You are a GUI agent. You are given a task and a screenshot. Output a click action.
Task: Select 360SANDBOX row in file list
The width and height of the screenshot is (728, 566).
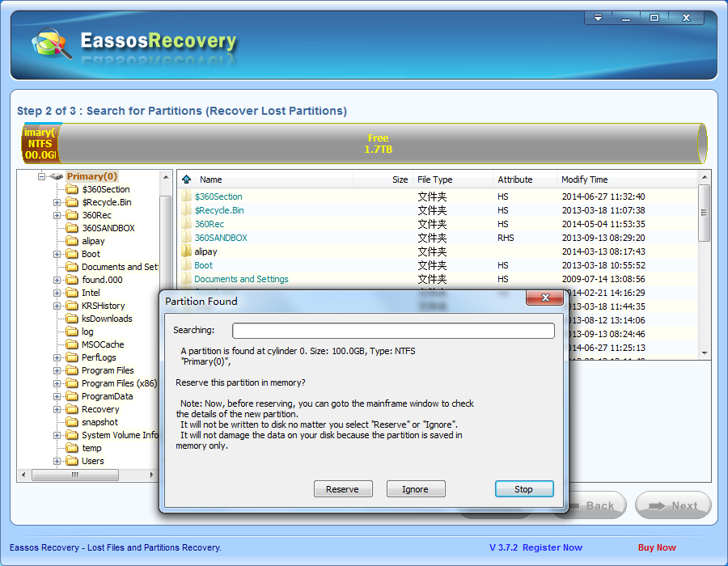(437, 238)
